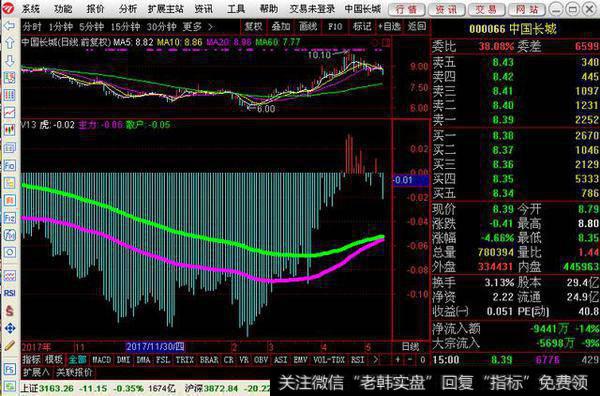The image size is (600, 396).
Task: Select the 全部 indicator tab
Action: pyautogui.click(x=77, y=360)
